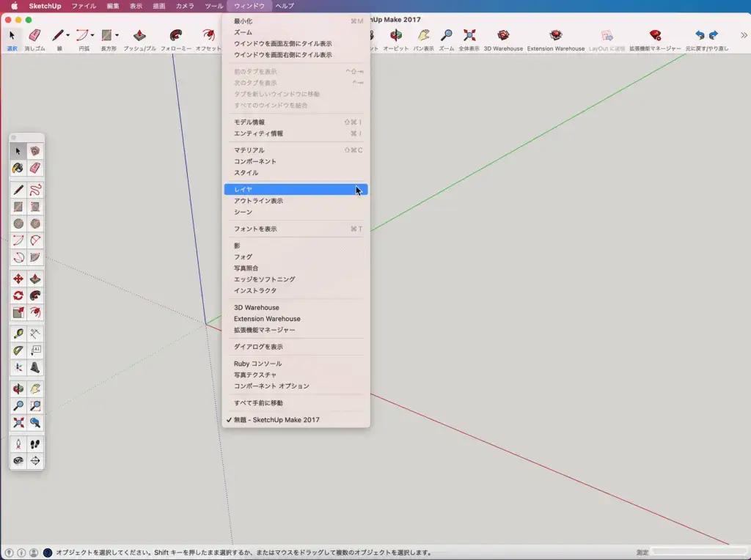This screenshot has height=560, width=751.
Task: Choose フォントを表示 menu entry
Action: point(296,229)
